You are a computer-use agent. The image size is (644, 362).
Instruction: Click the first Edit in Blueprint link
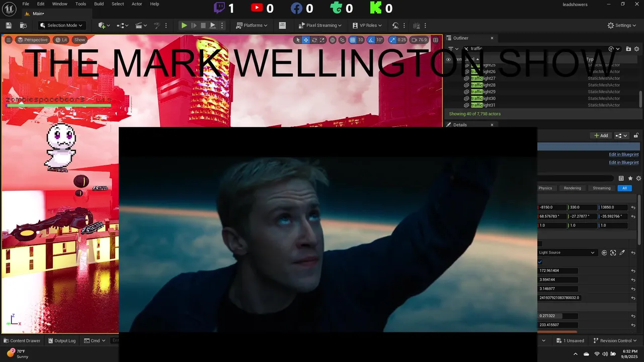coord(623,154)
